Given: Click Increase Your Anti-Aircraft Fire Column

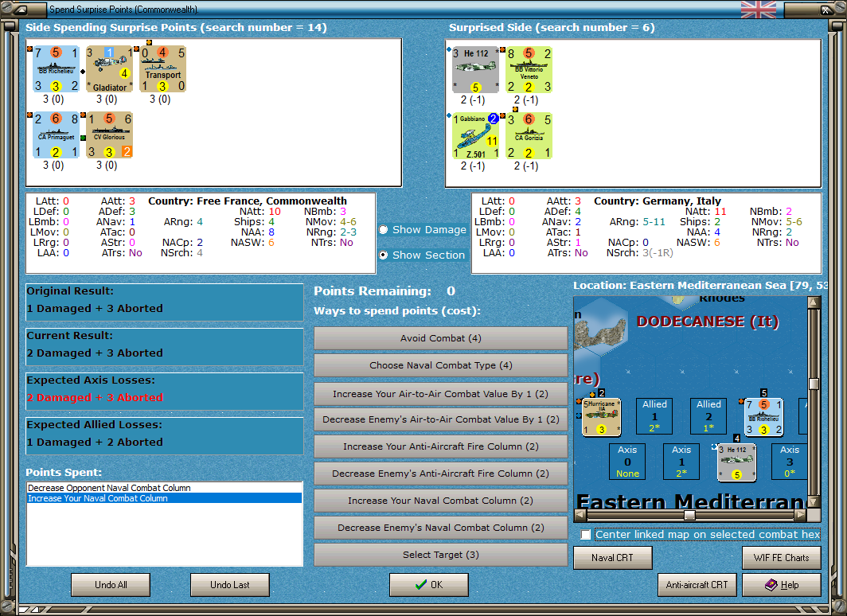Looking at the screenshot, I should 440,446.
